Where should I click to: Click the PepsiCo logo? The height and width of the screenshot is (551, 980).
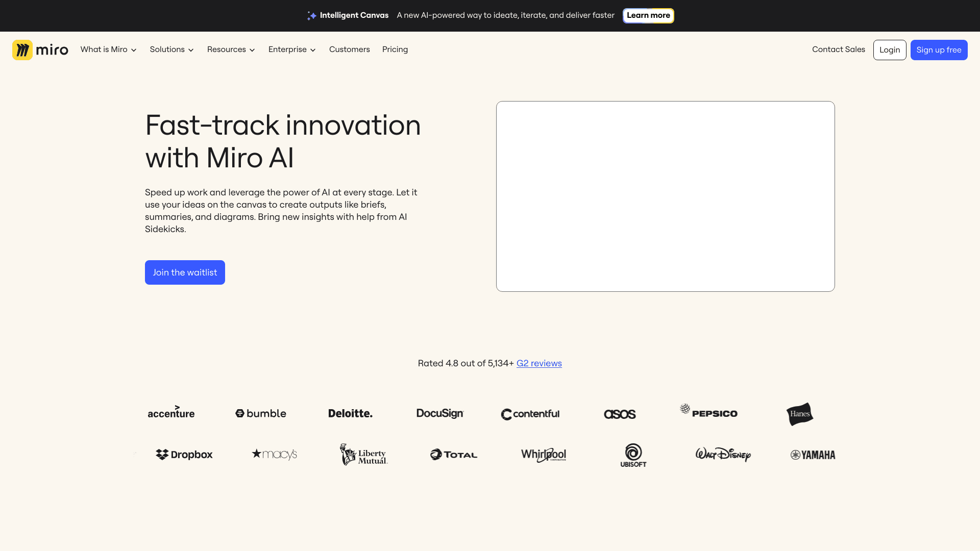point(709,412)
